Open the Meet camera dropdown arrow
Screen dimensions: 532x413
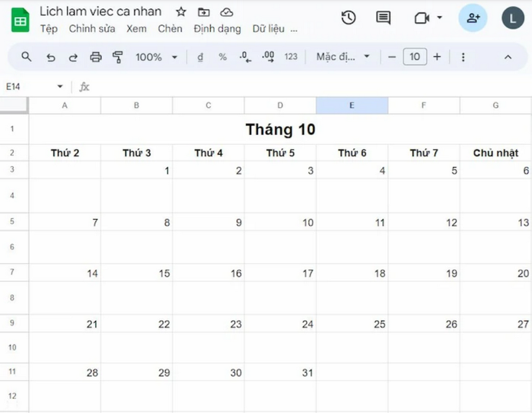(440, 18)
